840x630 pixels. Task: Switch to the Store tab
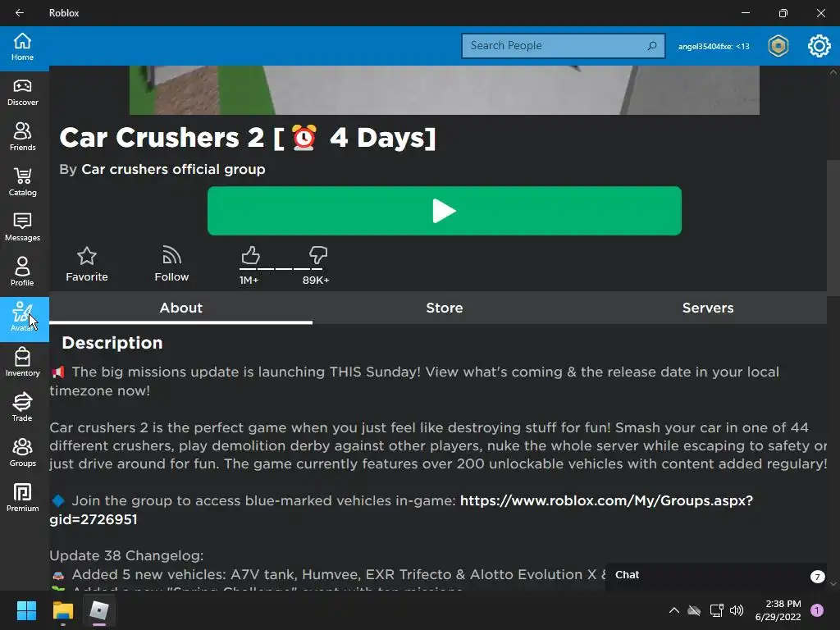click(444, 308)
